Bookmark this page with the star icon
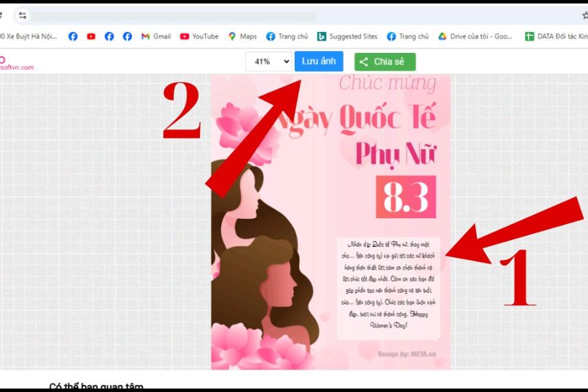The height and width of the screenshot is (392, 588). pos(584,16)
